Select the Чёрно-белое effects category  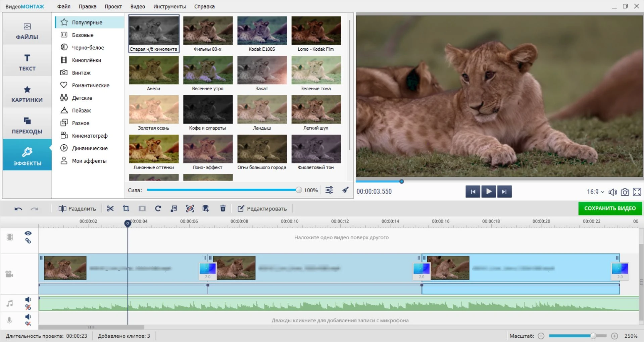pyautogui.click(x=88, y=48)
